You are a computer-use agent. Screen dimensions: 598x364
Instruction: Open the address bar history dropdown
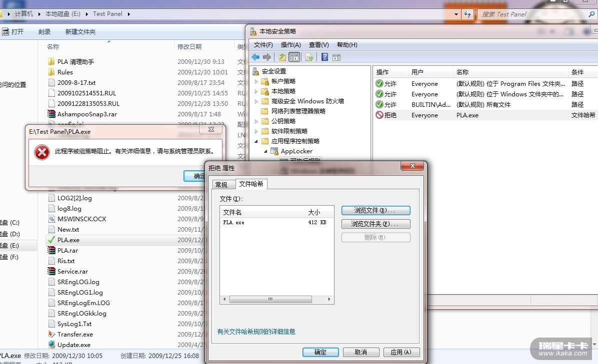[456, 14]
